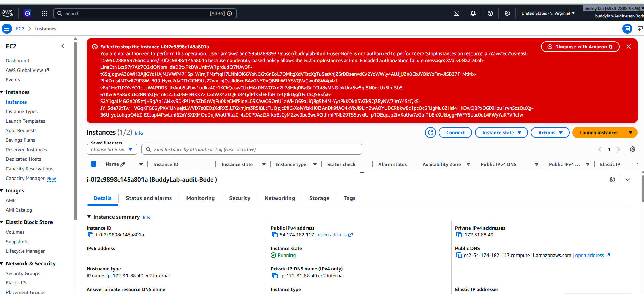Open the help question mark icon

[x=490, y=13]
